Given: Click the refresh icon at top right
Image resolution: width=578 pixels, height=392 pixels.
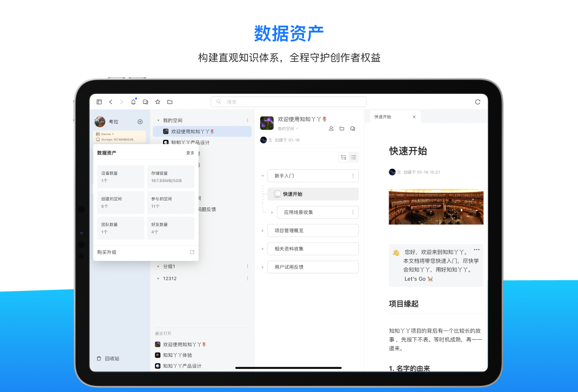Looking at the screenshot, I should (x=477, y=102).
